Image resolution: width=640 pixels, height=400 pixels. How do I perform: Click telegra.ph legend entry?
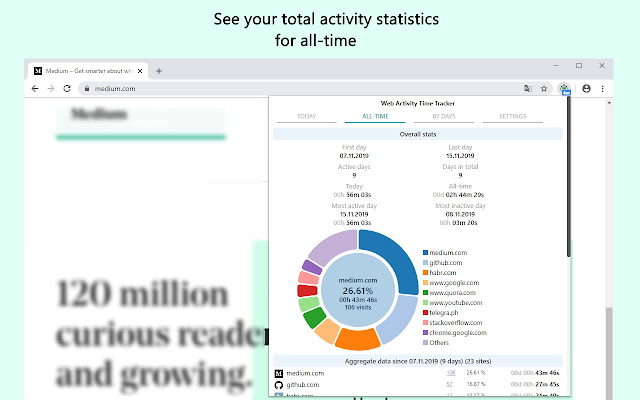click(441, 313)
